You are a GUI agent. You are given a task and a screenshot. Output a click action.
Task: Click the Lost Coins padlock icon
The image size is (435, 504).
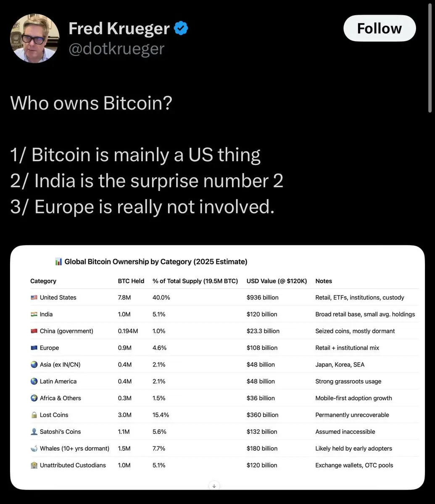[34, 415]
